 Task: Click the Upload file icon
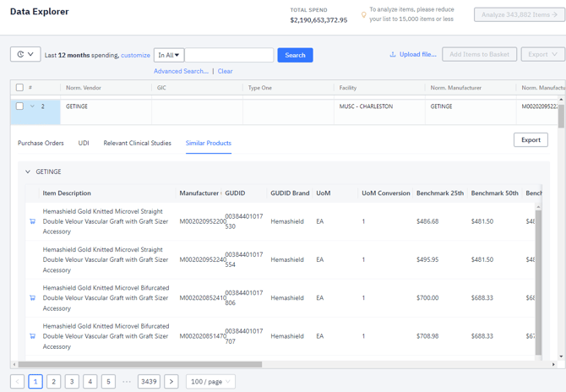pos(393,54)
